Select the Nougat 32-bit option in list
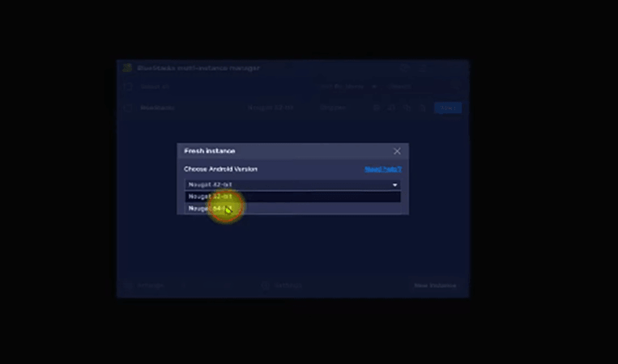Viewport: 618px width, 364px height. click(292, 197)
